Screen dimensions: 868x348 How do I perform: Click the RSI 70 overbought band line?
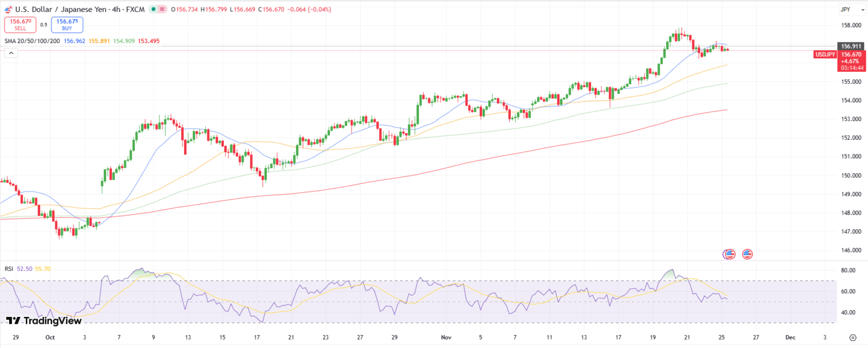[x=396, y=280]
